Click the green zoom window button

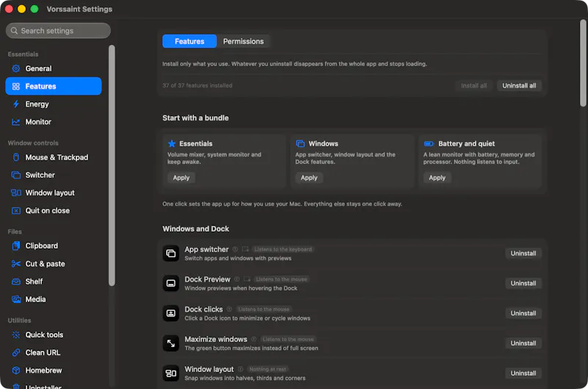click(35, 9)
